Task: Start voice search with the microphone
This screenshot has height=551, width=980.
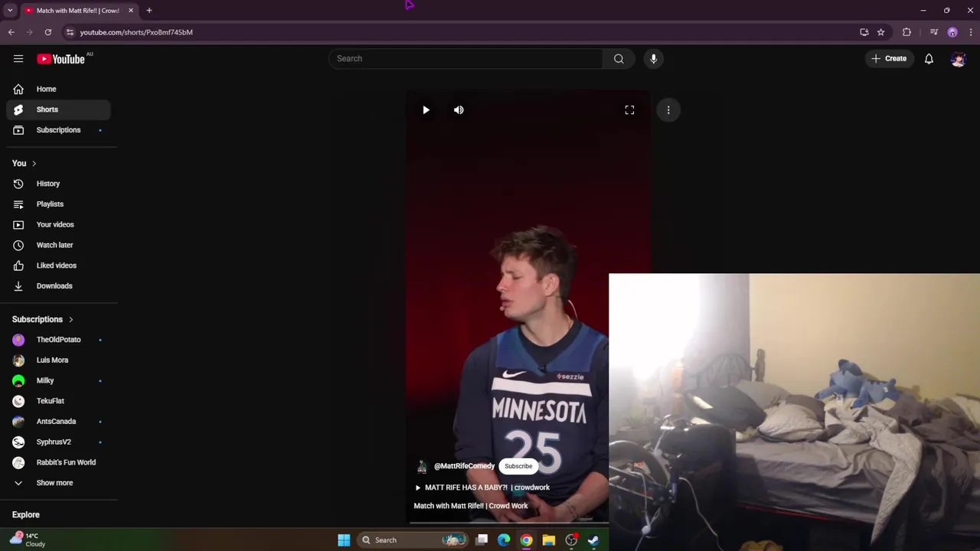Action: click(653, 59)
